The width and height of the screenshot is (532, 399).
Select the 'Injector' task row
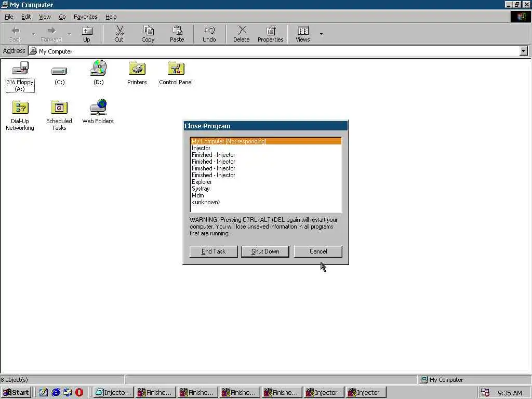266,148
